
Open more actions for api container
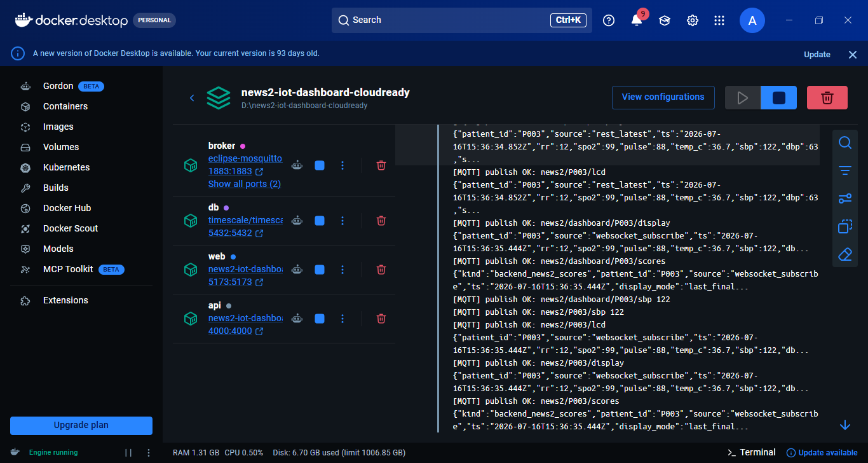pyautogui.click(x=342, y=319)
